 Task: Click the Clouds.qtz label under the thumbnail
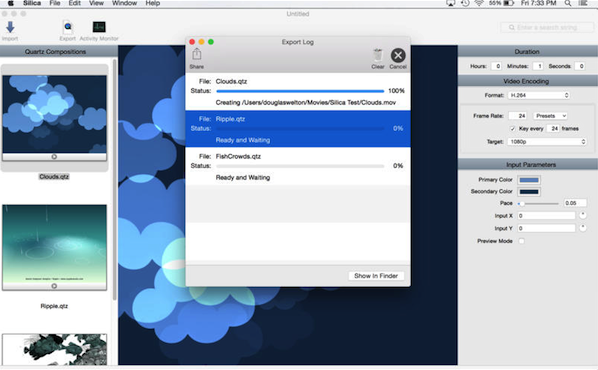(54, 177)
